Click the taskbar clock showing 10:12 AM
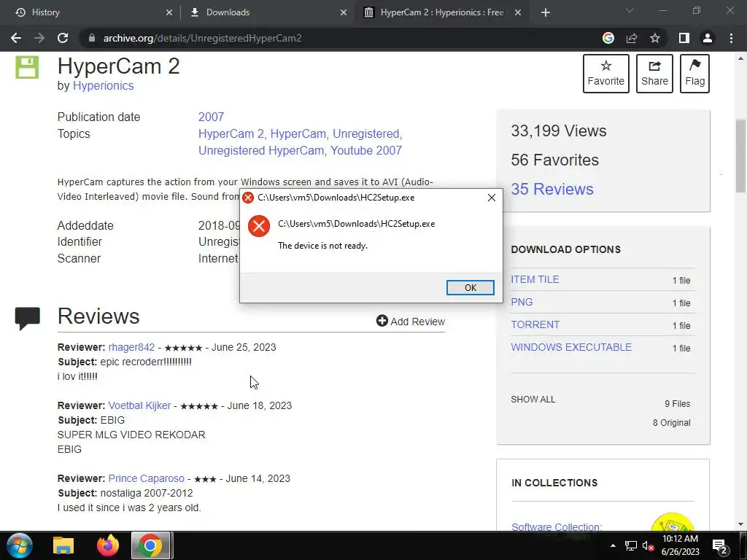The image size is (747, 560). (681, 545)
